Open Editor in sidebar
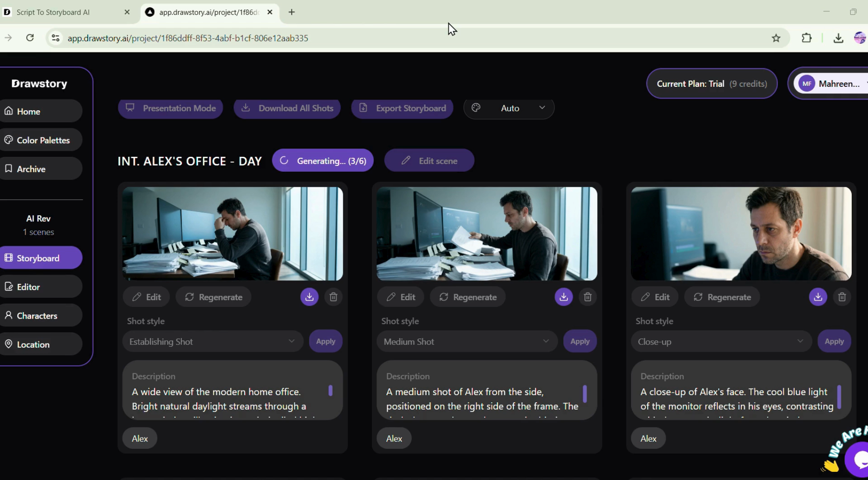This screenshot has height=480, width=868. coord(41,287)
